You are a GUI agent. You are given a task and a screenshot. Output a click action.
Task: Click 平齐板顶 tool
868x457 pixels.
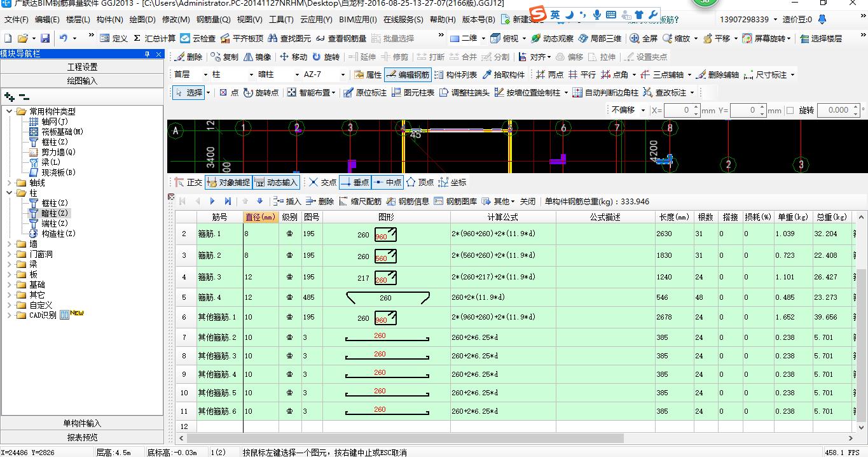(x=242, y=38)
